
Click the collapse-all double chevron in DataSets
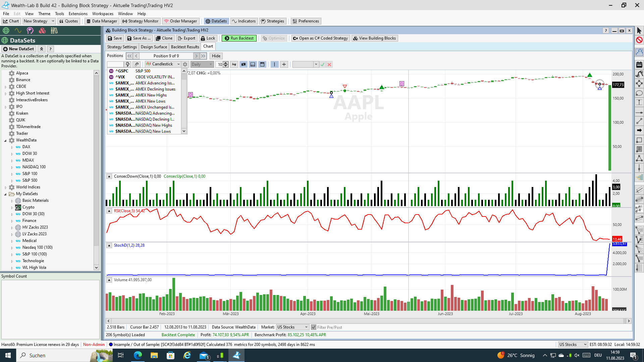pos(42,49)
